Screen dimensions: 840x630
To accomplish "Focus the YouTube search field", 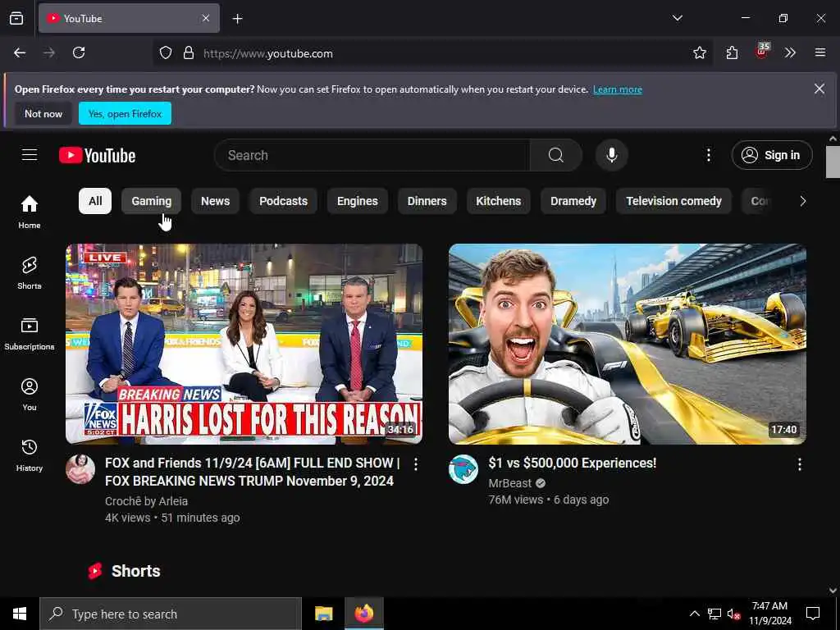I will coord(372,155).
